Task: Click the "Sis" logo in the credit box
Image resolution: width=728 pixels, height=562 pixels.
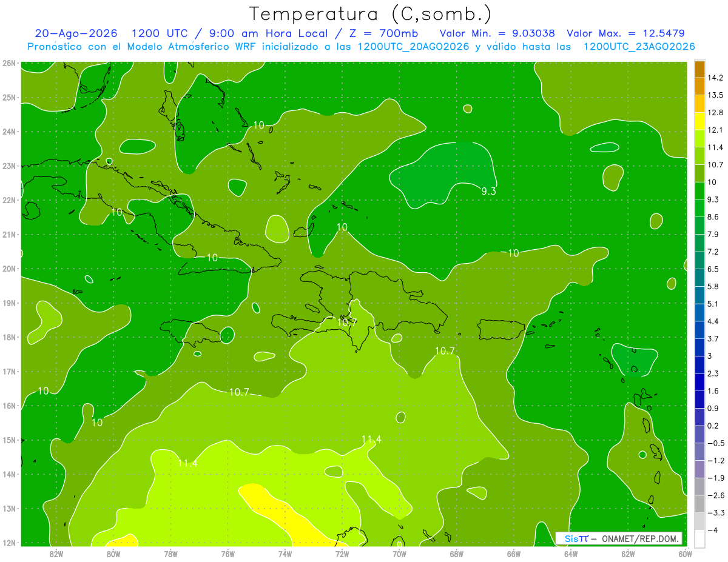Action: (x=571, y=538)
